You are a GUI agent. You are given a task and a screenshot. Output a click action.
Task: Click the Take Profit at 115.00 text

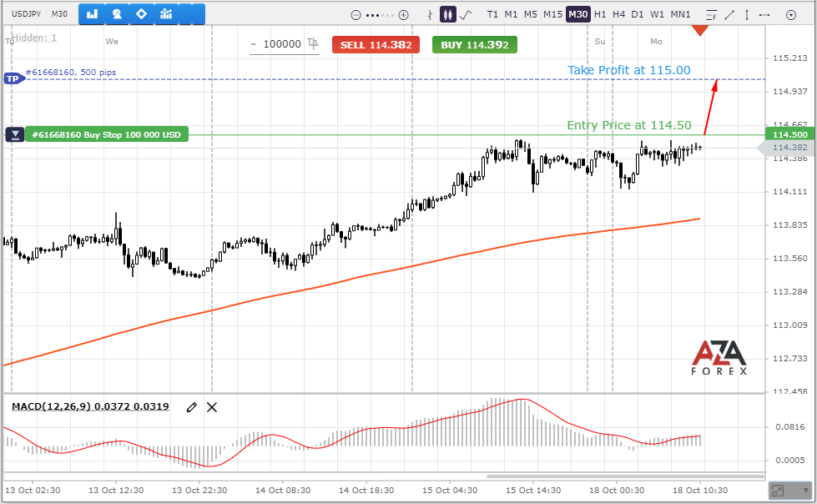[x=629, y=70]
